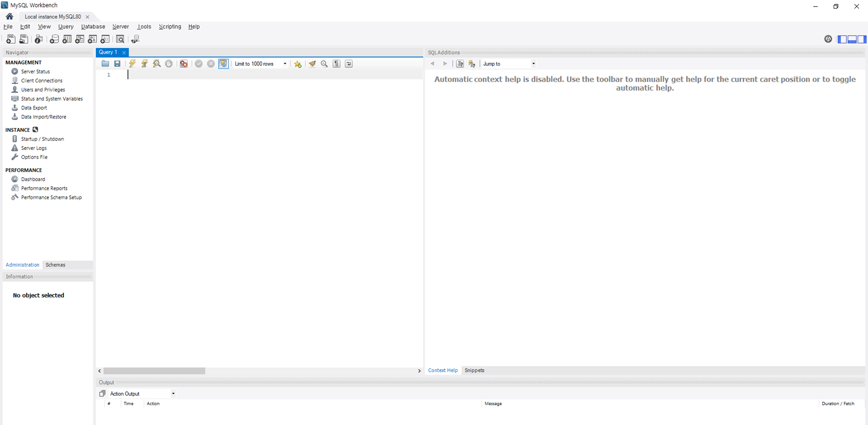Close the Local instance MySQL80 tab

(x=87, y=17)
